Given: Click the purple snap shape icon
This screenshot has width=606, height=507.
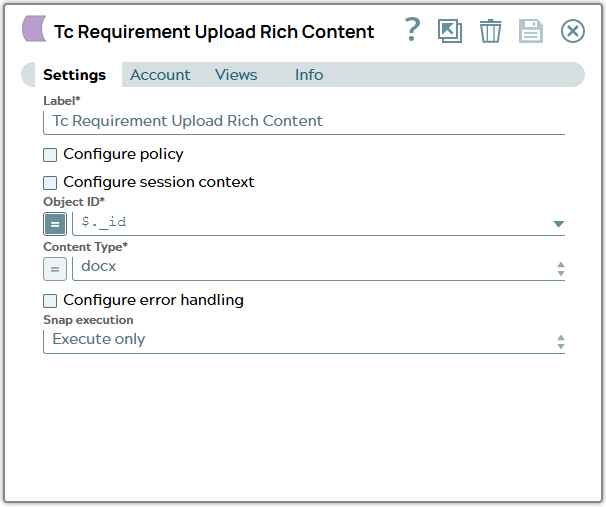Looking at the screenshot, I should coord(34,29).
